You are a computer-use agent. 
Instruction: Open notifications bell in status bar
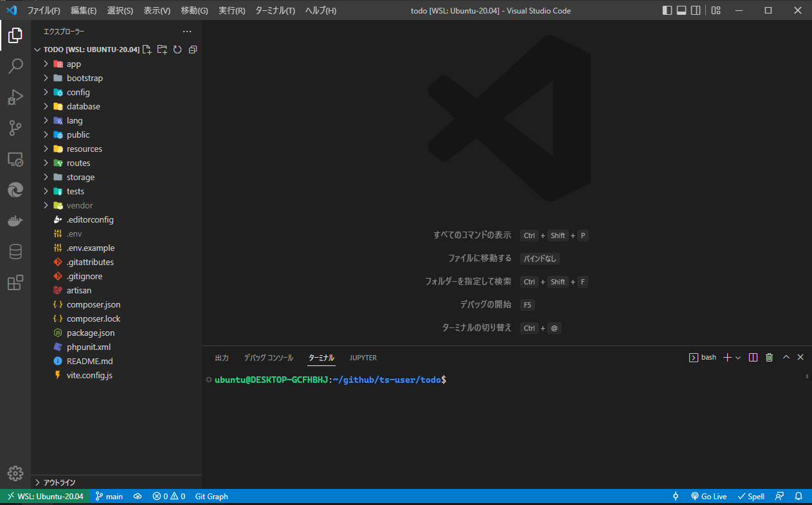coord(798,496)
